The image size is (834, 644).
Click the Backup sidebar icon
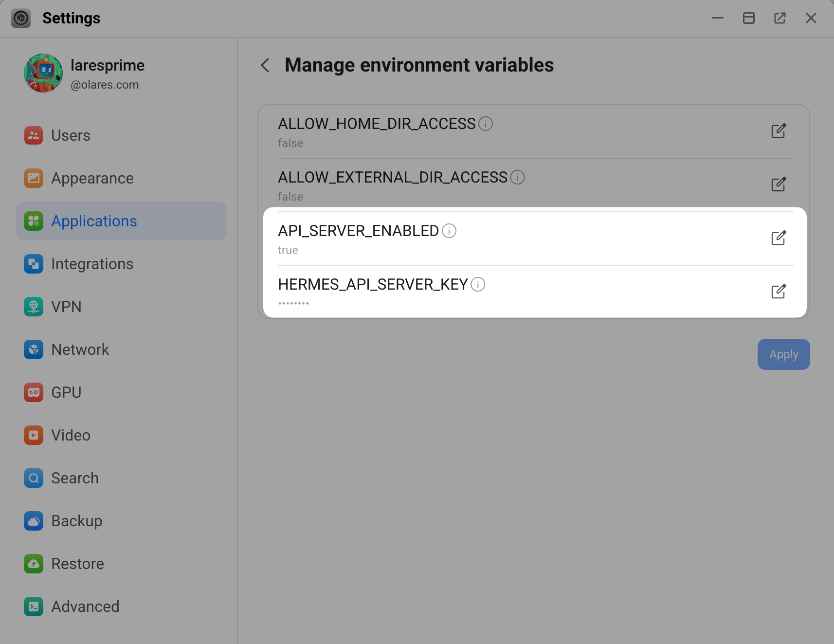coord(34,521)
